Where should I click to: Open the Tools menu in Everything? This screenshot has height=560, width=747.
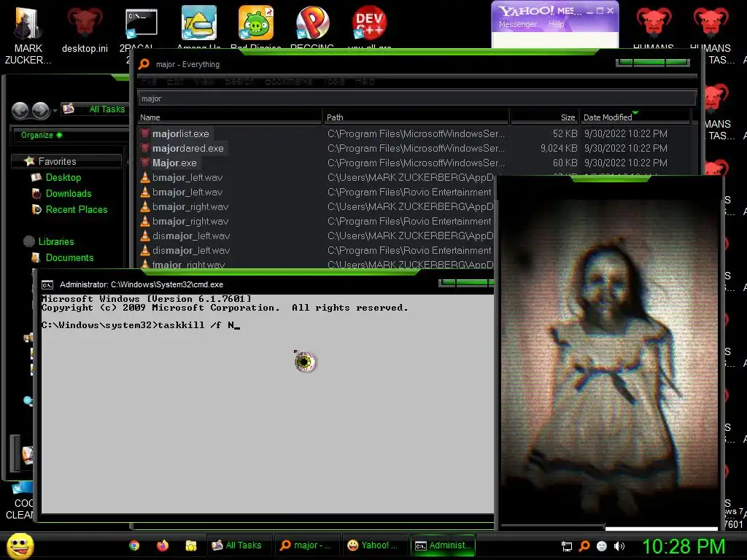(x=334, y=82)
